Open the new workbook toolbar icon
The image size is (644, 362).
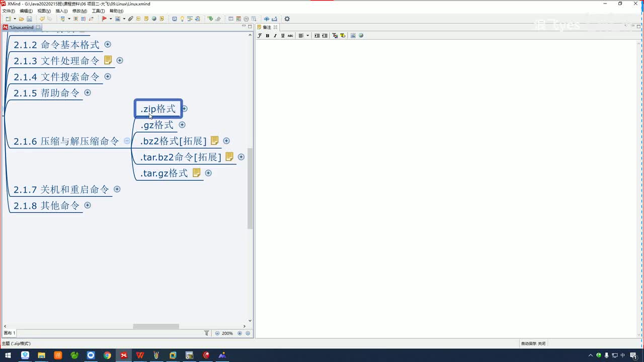pos(9,19)
